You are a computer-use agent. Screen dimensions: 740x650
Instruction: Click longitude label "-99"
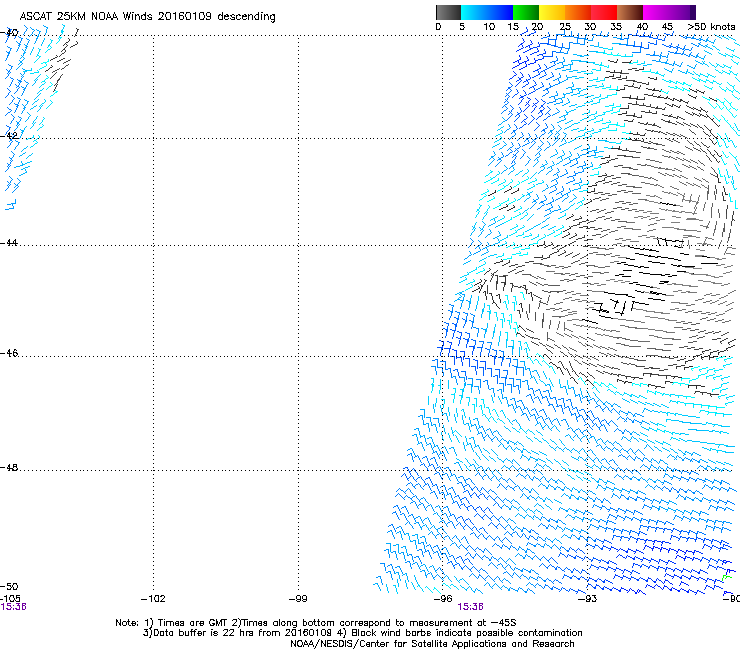[x=298, y=599]
